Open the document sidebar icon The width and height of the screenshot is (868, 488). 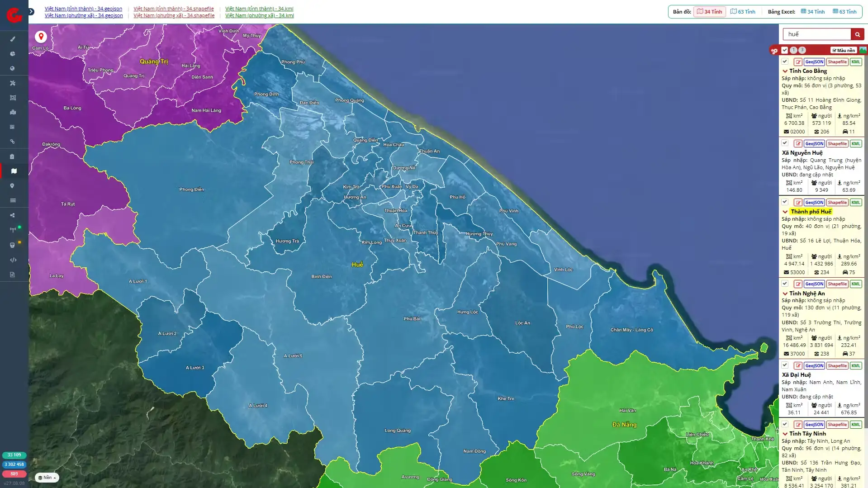13,275
